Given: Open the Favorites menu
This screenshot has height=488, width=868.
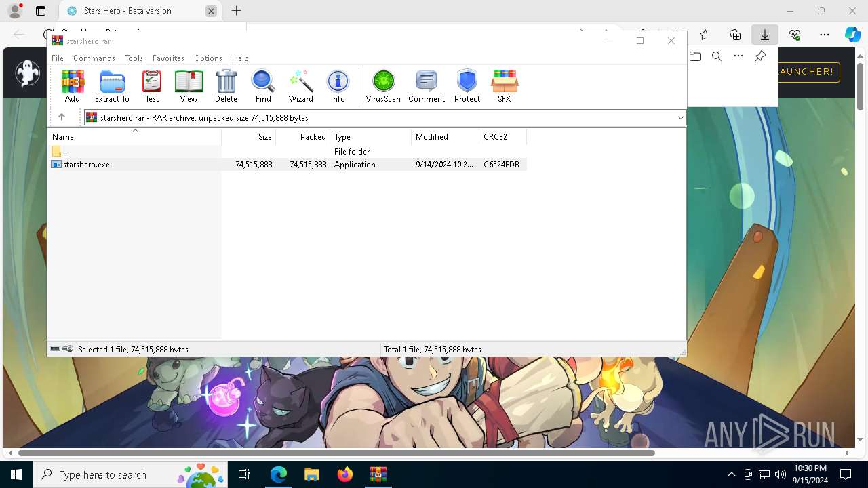Looking at the screenshot, I should click(168, 58).
